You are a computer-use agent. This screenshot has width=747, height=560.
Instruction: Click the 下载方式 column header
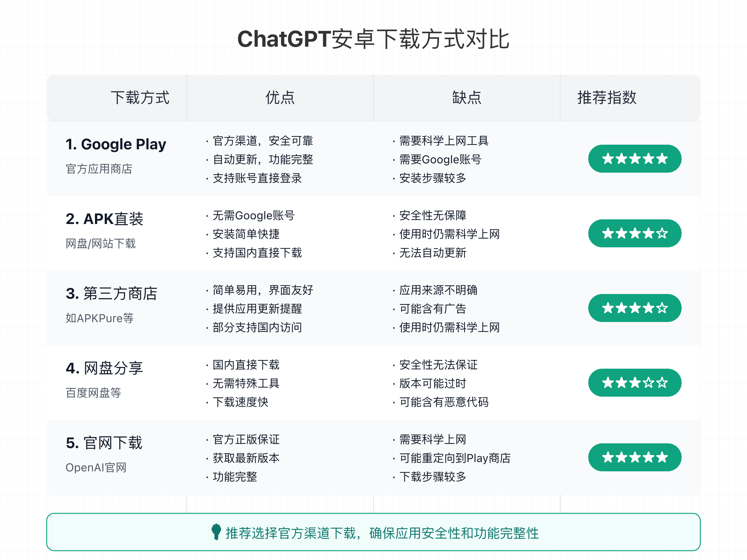[x=140, y=98]
